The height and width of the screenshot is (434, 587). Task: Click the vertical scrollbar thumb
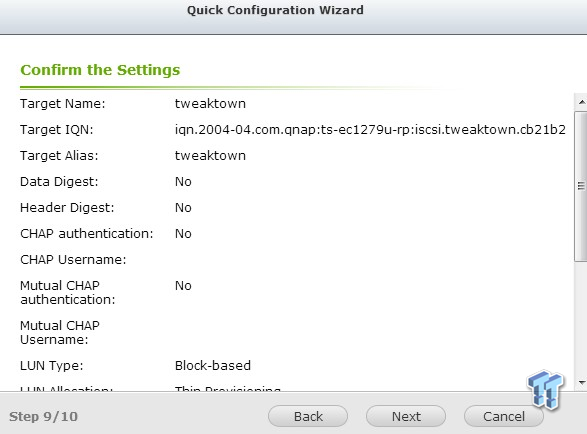(x=581, y=186)
